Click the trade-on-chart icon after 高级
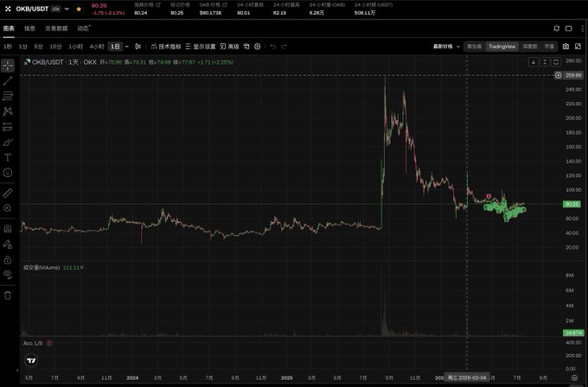The width and height of the screenshot is (588, 387). tap(246, 47)
